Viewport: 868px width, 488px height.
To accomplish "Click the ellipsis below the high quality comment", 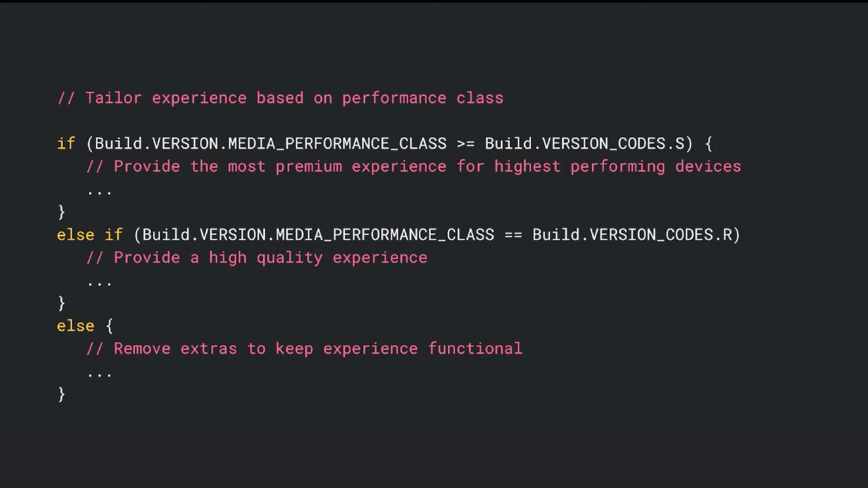I will (x=99, y=283).
